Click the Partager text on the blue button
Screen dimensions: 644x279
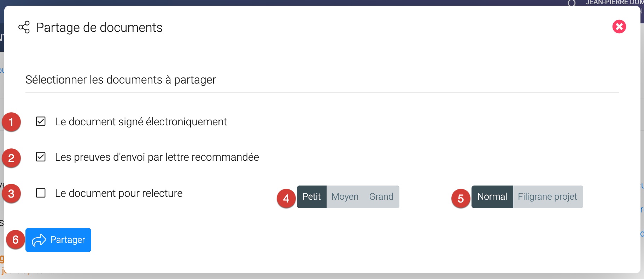pyautogui.click(x=68, y=240)
